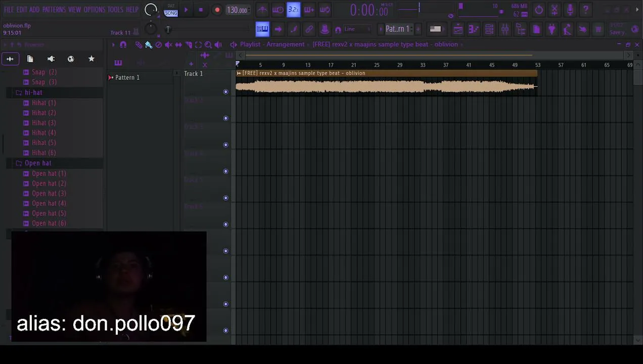This screenshot has height=364, width=643.
Task: Select the Open hat (5) sample
Action: point(49,213)
